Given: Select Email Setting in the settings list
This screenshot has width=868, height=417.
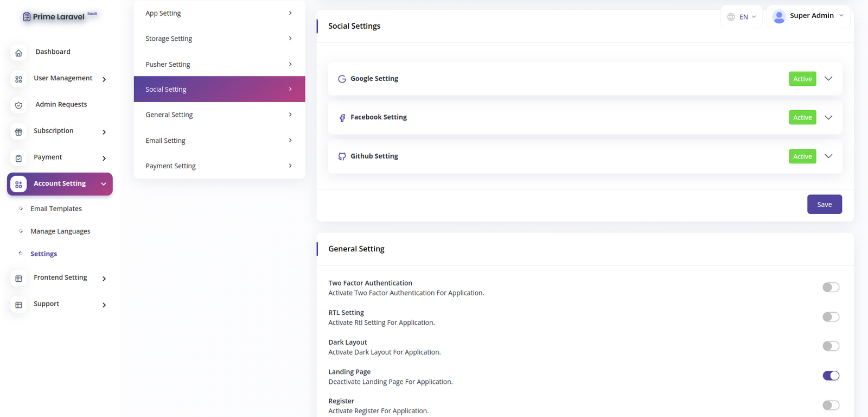Looking at the screenshot, I should click(x=219, y=141).
